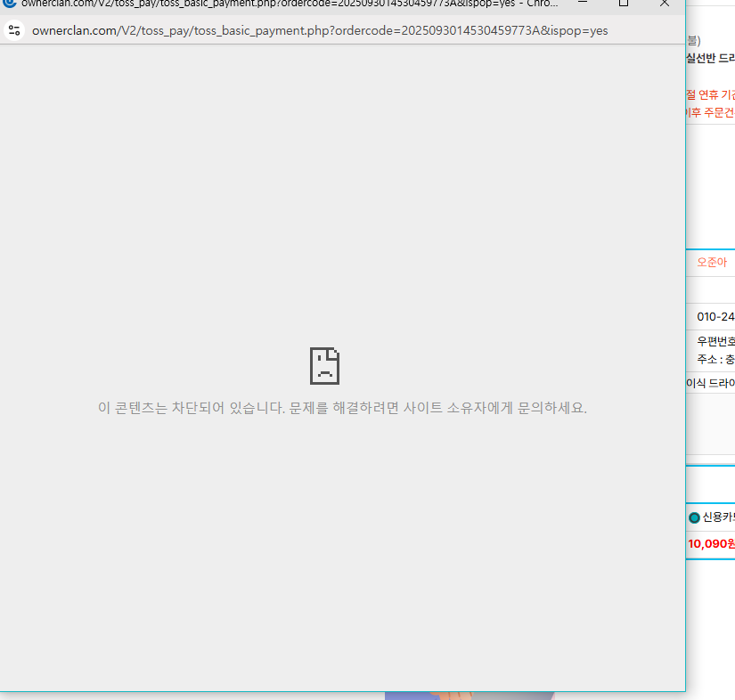Close the payment popup window

665,3
